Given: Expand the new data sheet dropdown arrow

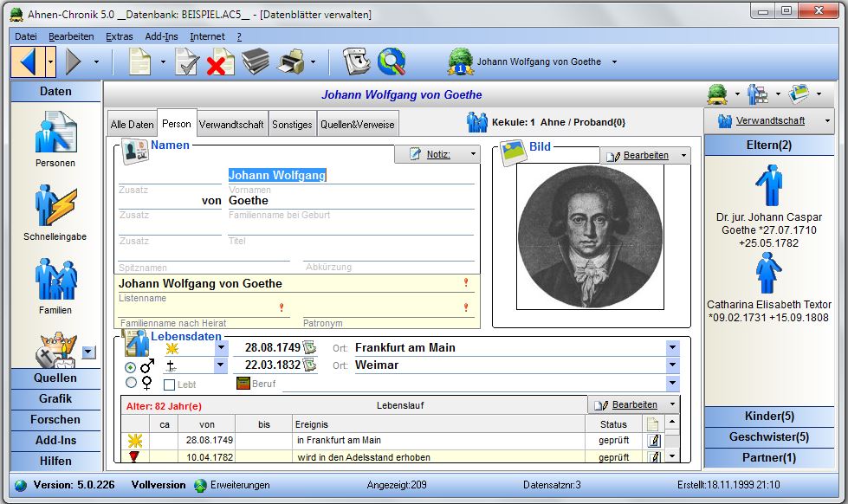Looking at the screenshot, I should (x=163, y=61).
